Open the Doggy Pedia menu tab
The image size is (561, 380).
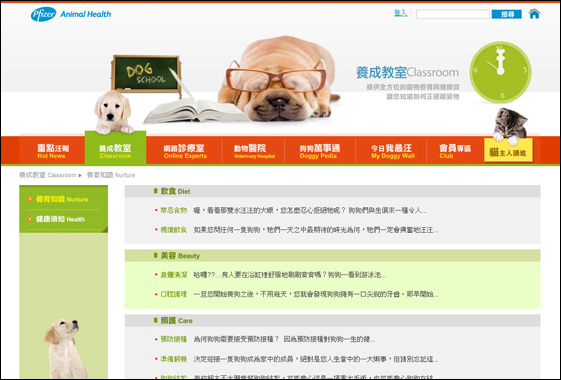tap(319, 151)
